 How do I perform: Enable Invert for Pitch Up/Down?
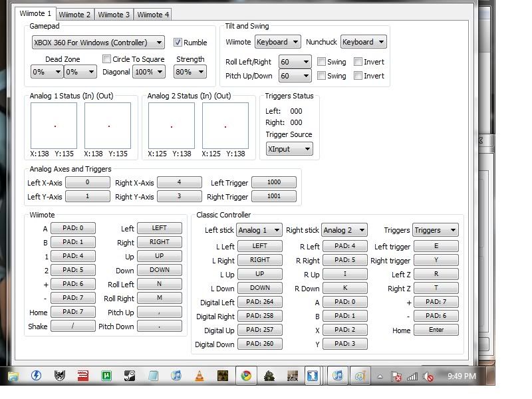coord(358,76)
